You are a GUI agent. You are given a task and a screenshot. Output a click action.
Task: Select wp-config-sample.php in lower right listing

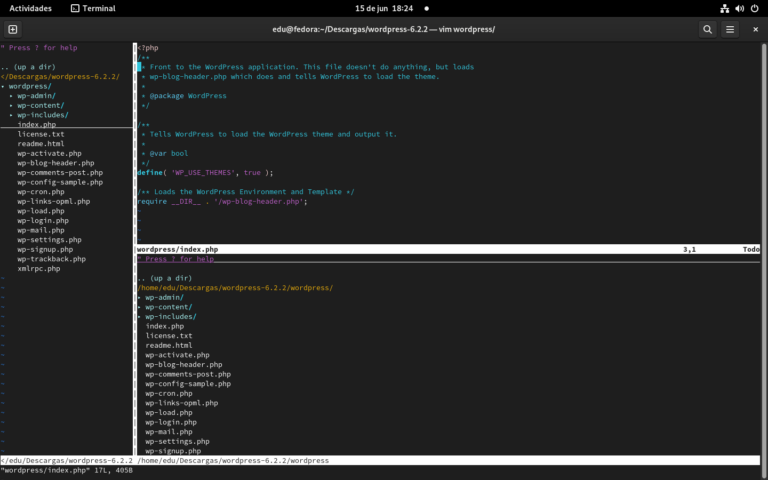point(188,384)
